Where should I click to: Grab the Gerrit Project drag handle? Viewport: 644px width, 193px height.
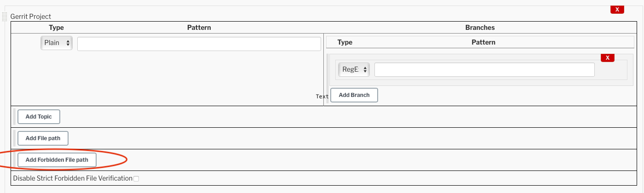click(x=5, y=17)
